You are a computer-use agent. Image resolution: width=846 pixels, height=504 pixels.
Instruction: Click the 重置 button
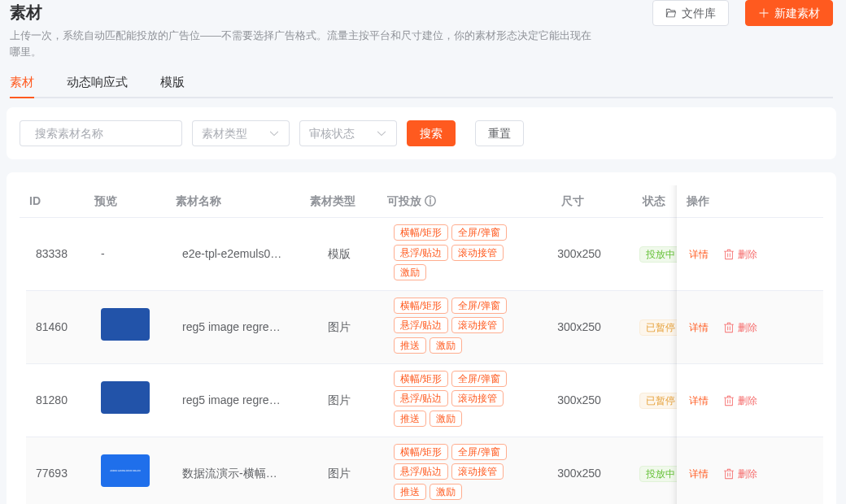point(499,133)
